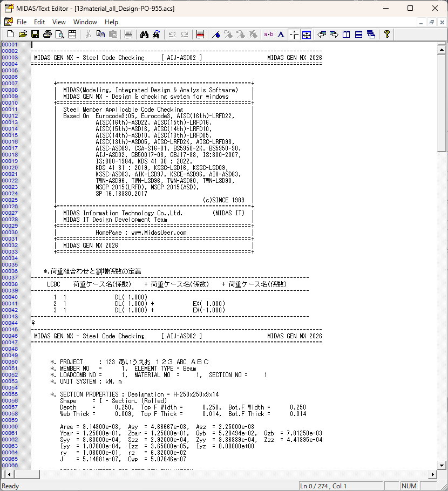Open the File menu
Viewport: 448px width, 491px height.
[22, 22]
